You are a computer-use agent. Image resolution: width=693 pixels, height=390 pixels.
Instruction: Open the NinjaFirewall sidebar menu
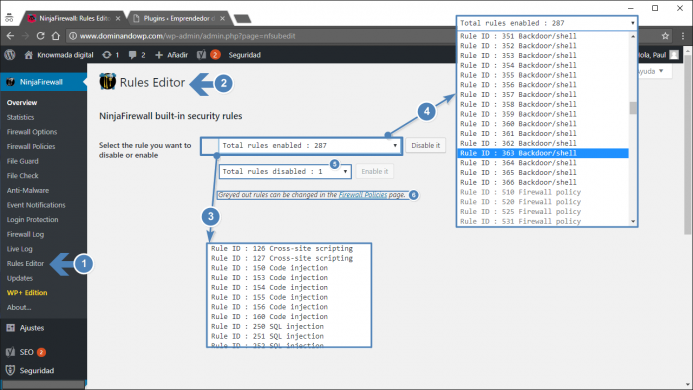pos(43,82)
